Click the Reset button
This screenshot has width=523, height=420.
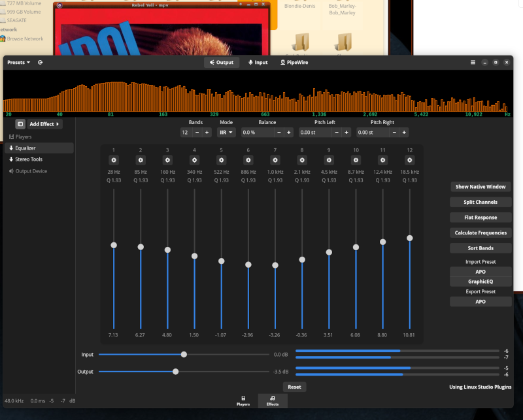(x=294, y=387)
